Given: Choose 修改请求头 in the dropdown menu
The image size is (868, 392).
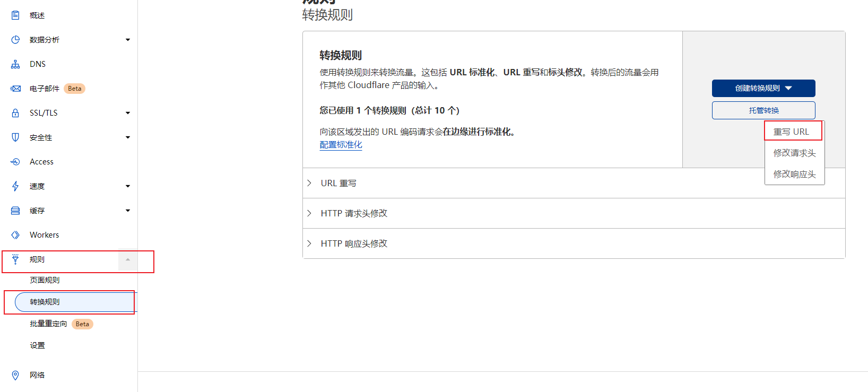Looking at the screenshot, I should point(794,153).
